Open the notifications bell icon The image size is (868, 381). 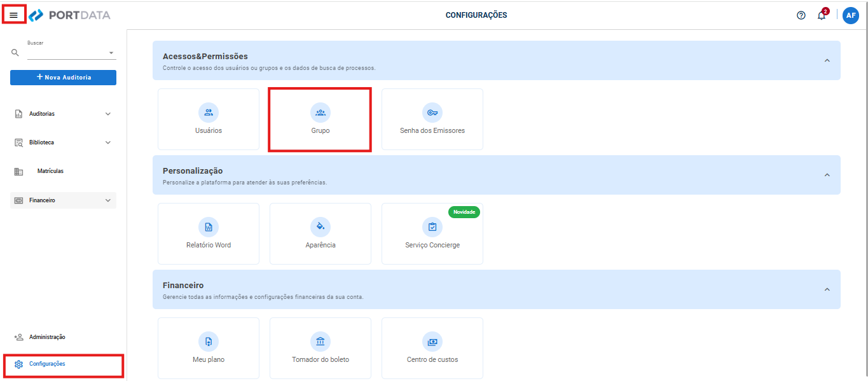pyautogui.click(x=822, y=15)
